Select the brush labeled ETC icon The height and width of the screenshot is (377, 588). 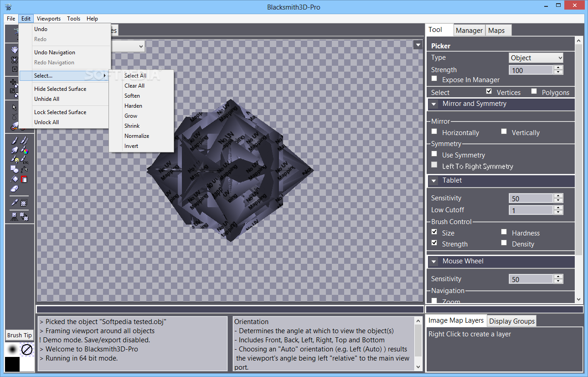tap(24, 160)
